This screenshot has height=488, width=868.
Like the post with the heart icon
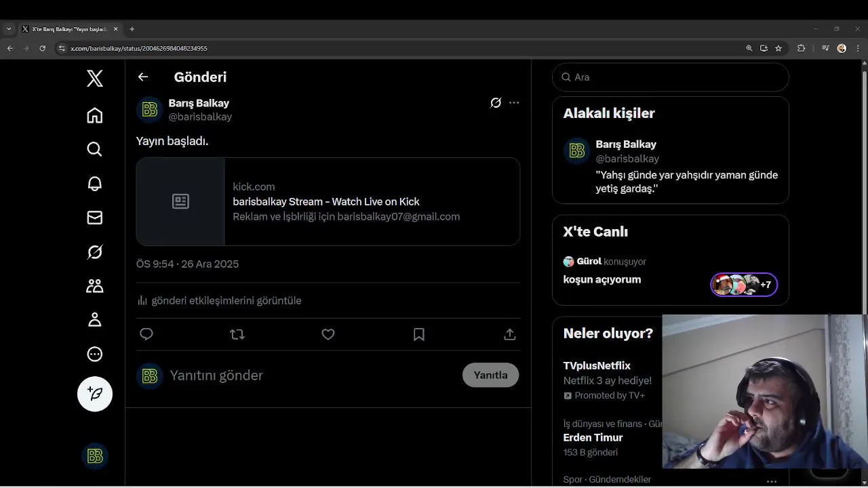pos(328,334)
